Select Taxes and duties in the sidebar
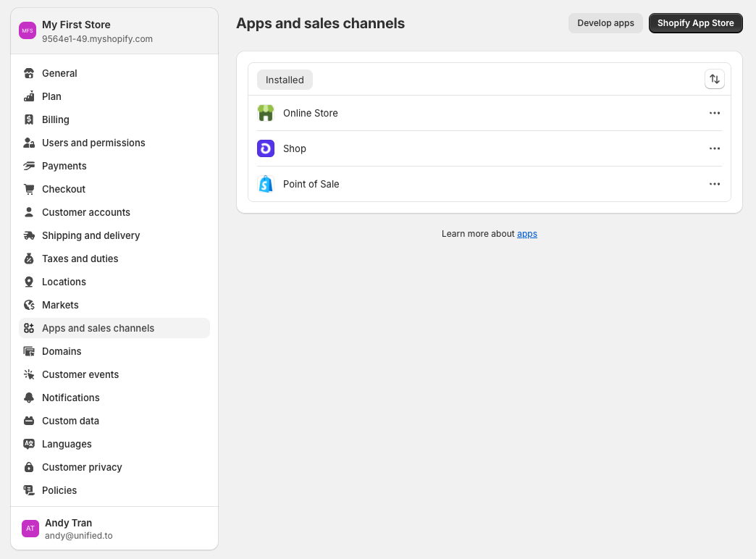This screenshot has width=756, height=559. (114, 259)
